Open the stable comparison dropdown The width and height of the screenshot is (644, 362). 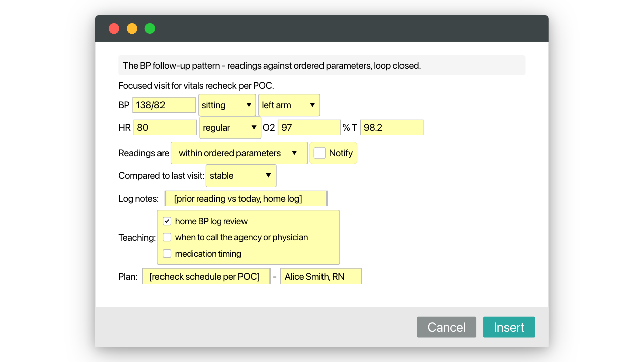point(241,176)
